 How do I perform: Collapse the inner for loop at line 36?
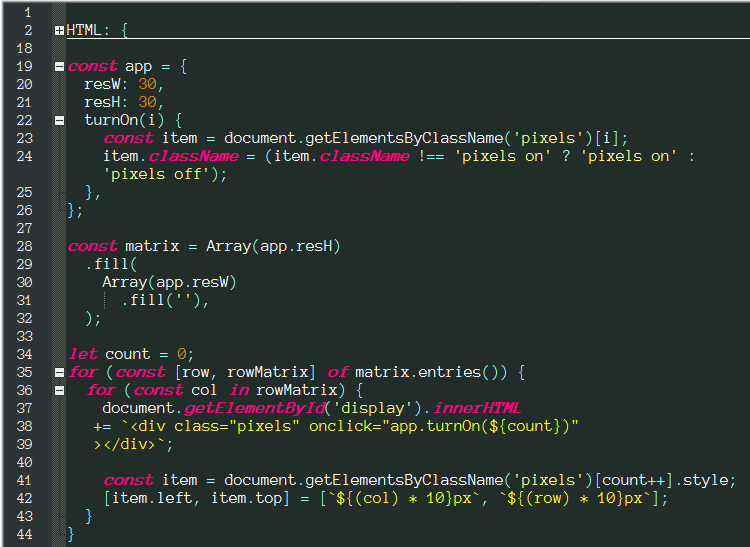59,391
